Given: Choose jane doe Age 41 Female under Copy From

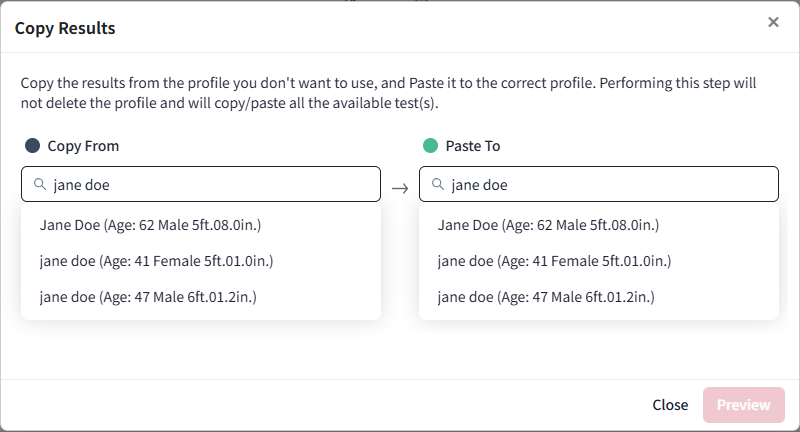Looking at the screenshot, I should pos(156,261).
